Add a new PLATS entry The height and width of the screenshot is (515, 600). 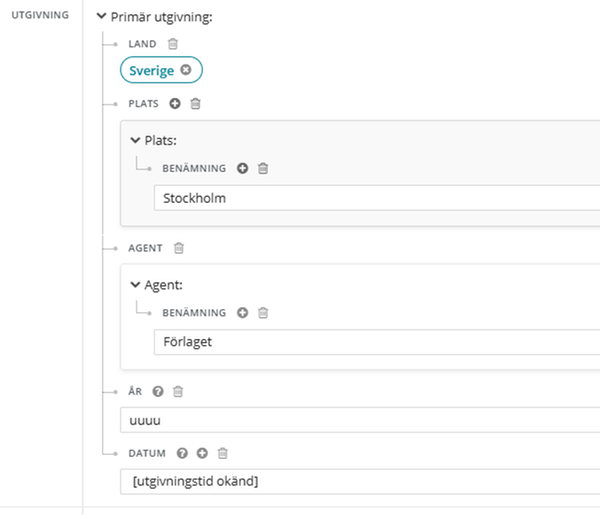(176, 103)
